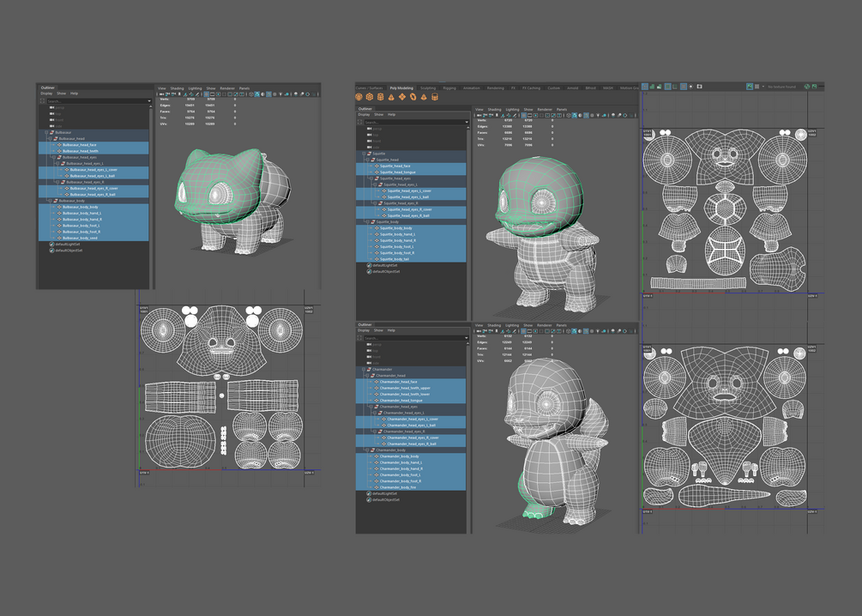862x616 pixels.
Task: Open search dropdown arrow in Squirtle outliner
Action: tap(467, 122)
